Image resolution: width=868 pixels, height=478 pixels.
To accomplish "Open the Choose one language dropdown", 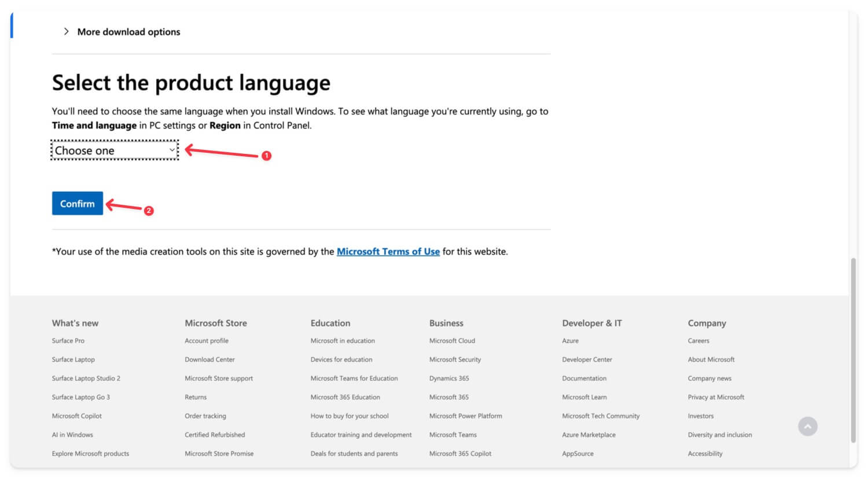I will [115, 150].
